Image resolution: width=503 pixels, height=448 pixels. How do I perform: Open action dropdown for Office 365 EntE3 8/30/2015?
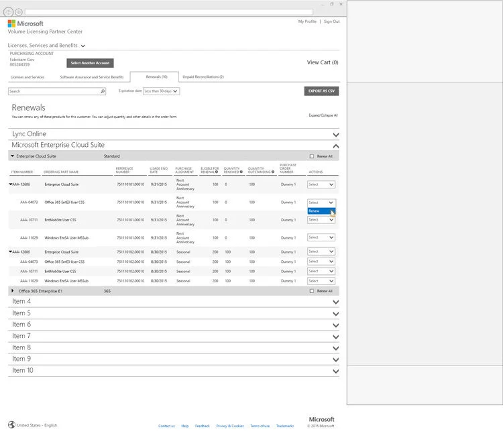321,262
